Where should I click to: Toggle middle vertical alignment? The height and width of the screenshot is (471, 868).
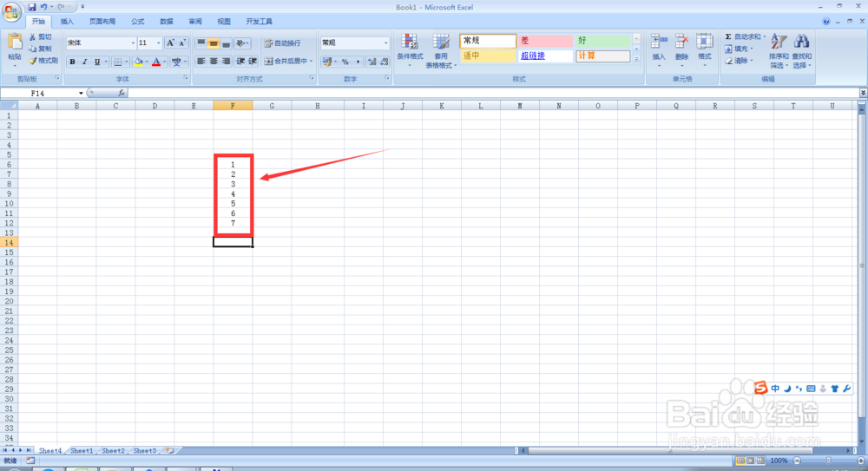tap(214, 43)
